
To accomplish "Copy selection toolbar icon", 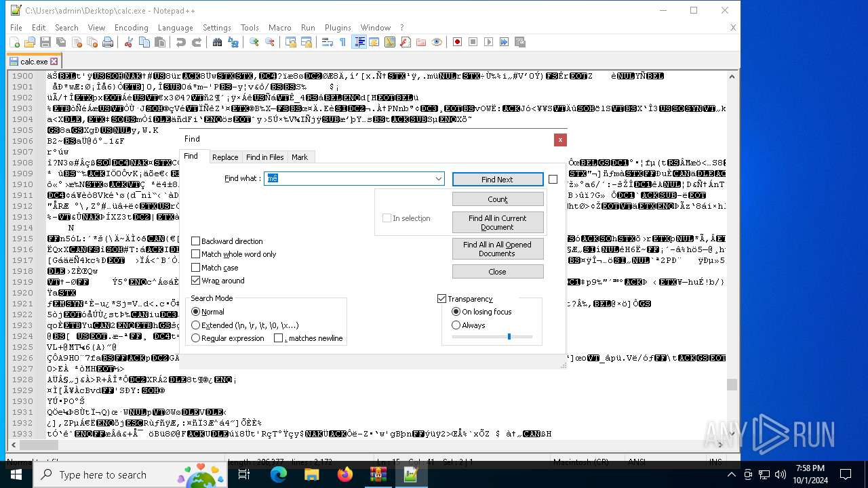I will pyautogui.click(x=144, y=42).
